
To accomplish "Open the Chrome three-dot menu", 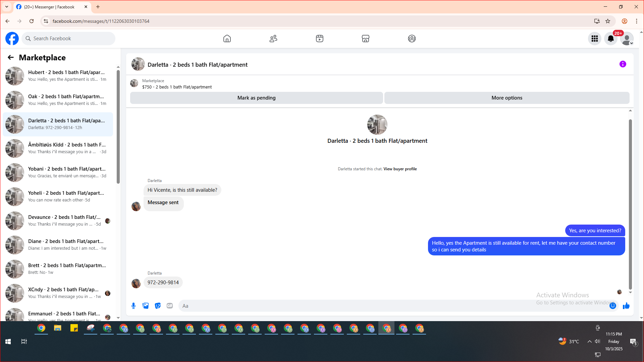I will 637,21.
